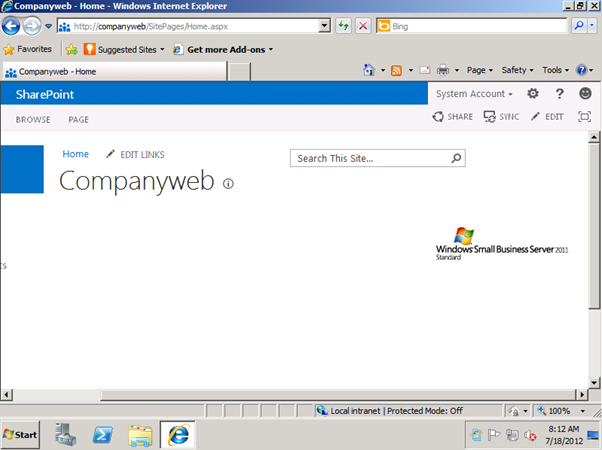
Task: Open the Home navigation link
Action: point(76,154)
